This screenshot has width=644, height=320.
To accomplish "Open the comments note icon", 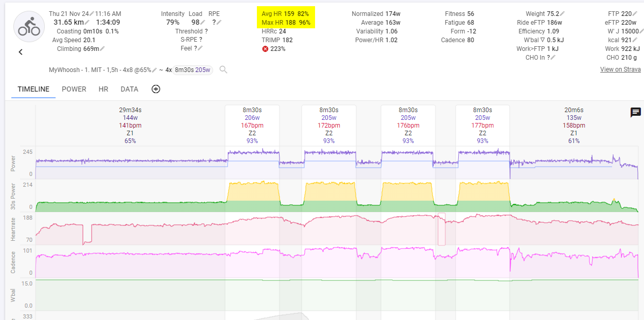I will pos(635,113).
